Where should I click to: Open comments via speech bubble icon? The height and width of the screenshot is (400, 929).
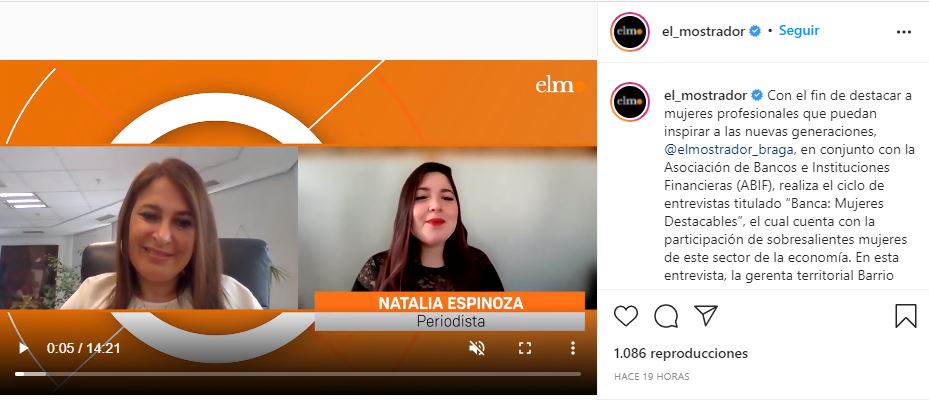[666, 316]
